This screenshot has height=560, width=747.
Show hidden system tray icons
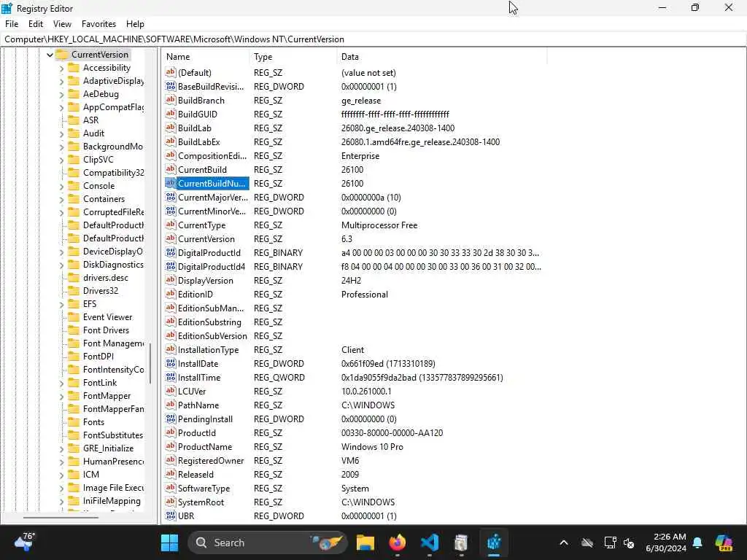[564, 542]
